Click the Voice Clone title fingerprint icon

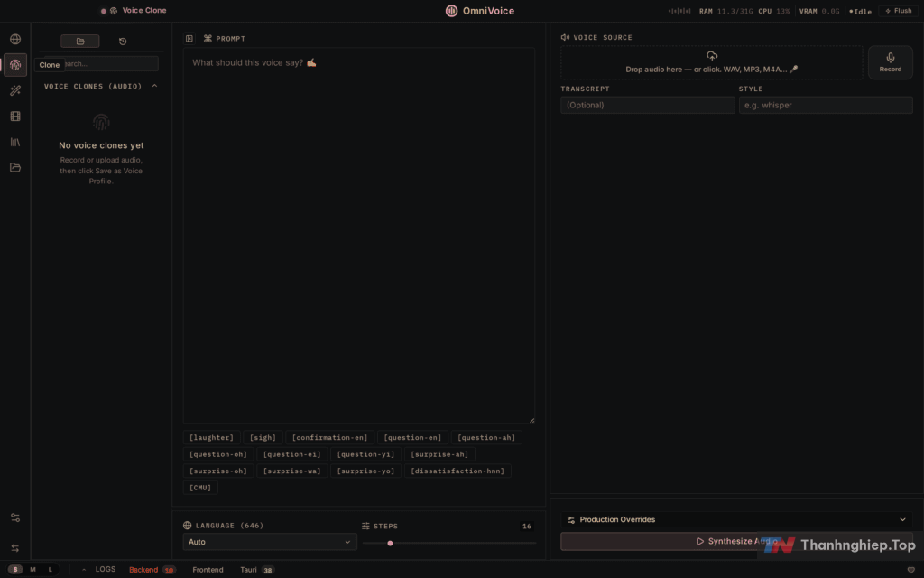114,11
